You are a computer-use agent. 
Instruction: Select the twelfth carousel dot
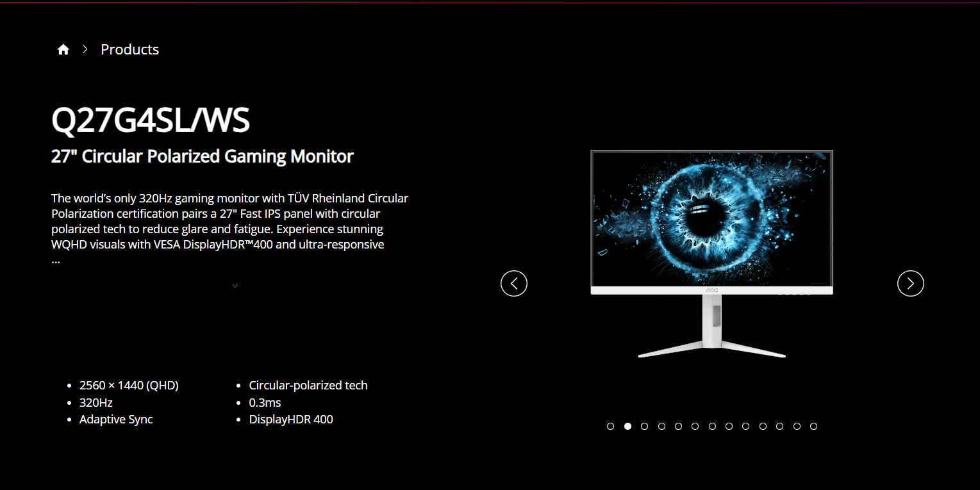pos(797,426)
